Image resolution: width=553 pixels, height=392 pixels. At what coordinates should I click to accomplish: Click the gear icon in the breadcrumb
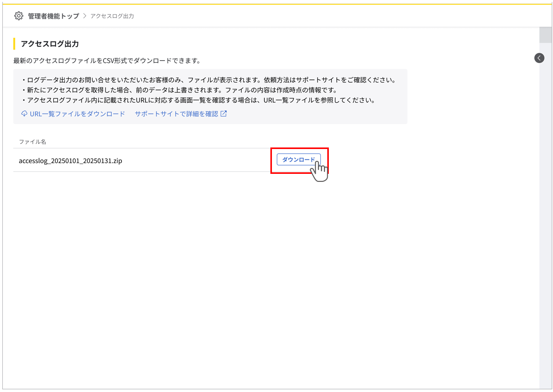click(x=19, y=16)
